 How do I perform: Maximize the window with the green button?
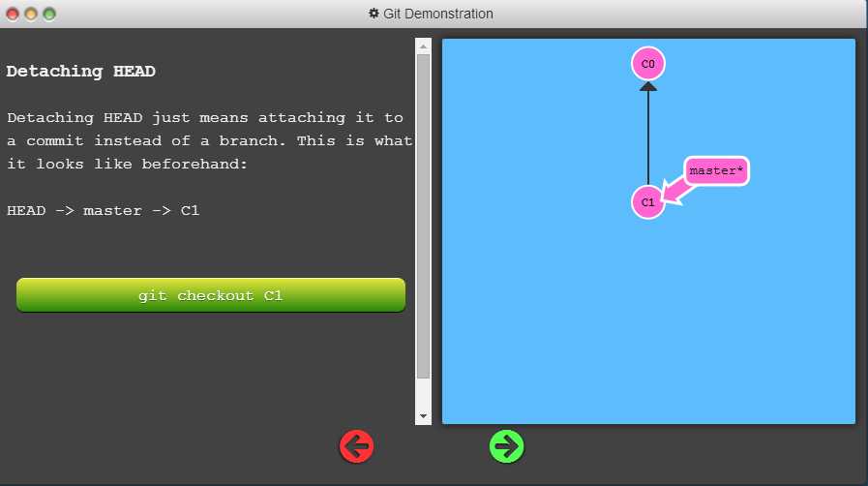49,14
